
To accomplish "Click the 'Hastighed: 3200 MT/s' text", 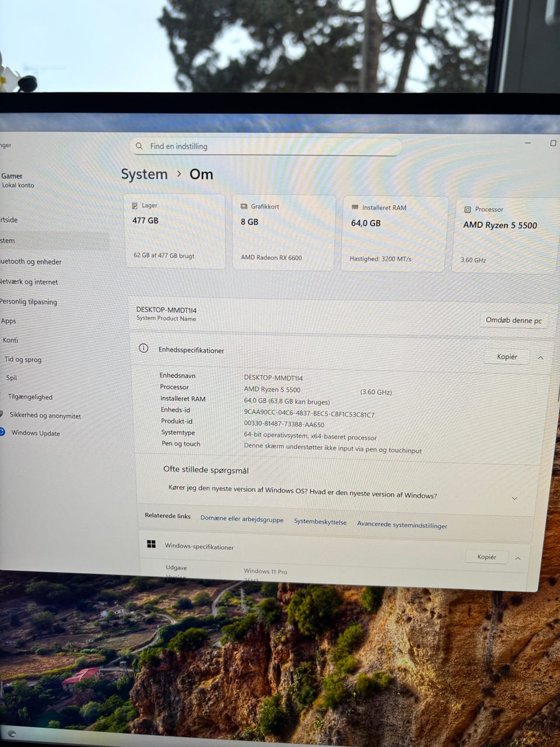I will tap(380, 259).
